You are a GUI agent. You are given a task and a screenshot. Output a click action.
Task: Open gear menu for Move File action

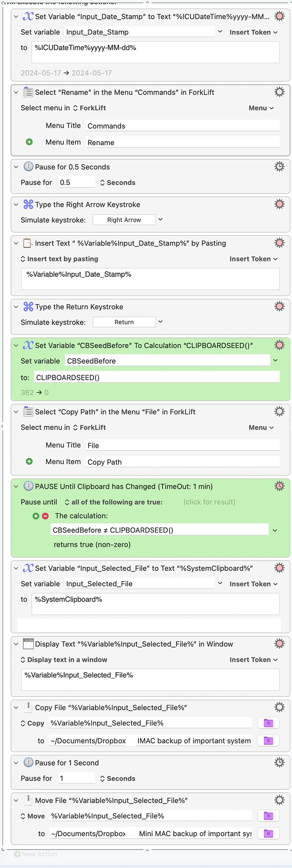[x=279, y=800]
